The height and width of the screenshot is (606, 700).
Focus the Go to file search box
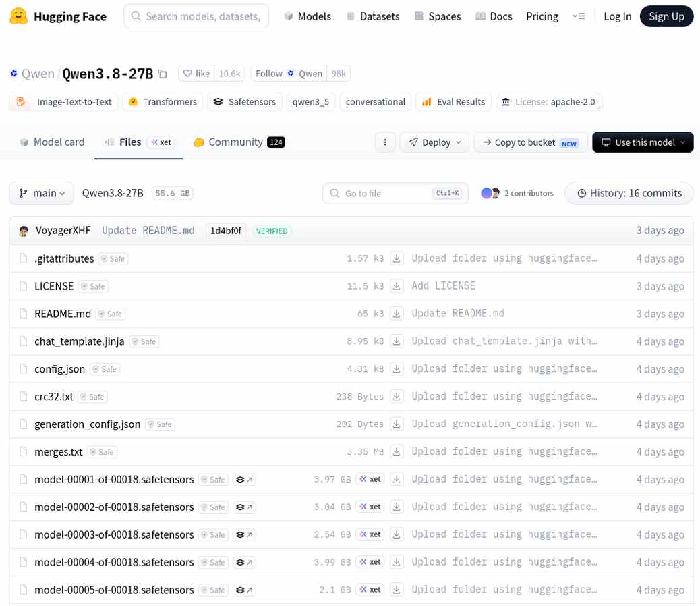coord(396,194)
